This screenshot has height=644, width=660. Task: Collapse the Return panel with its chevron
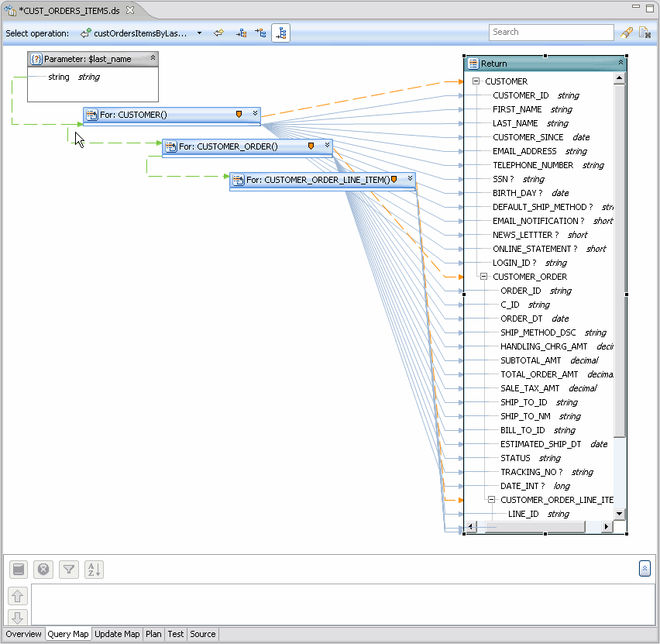620,64
